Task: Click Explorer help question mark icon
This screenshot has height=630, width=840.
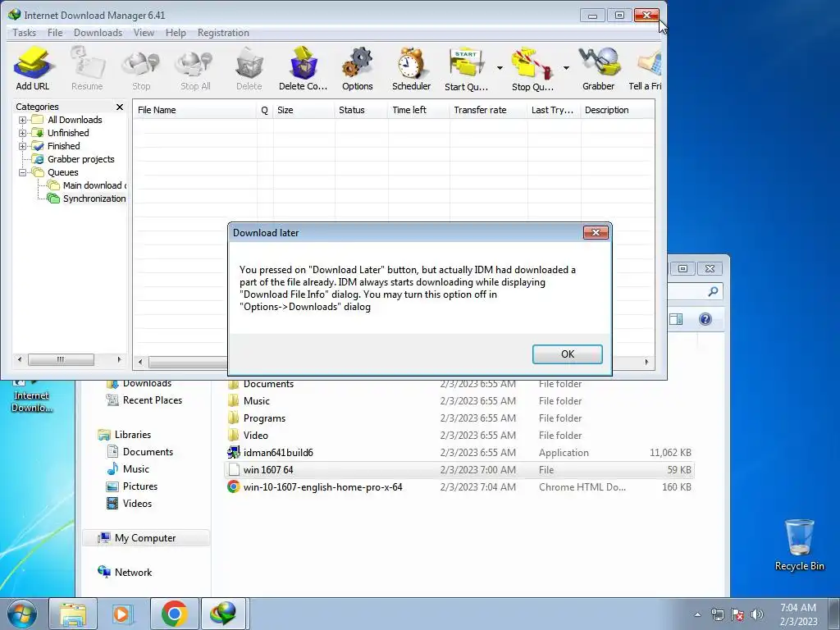Action: point(705,319)
